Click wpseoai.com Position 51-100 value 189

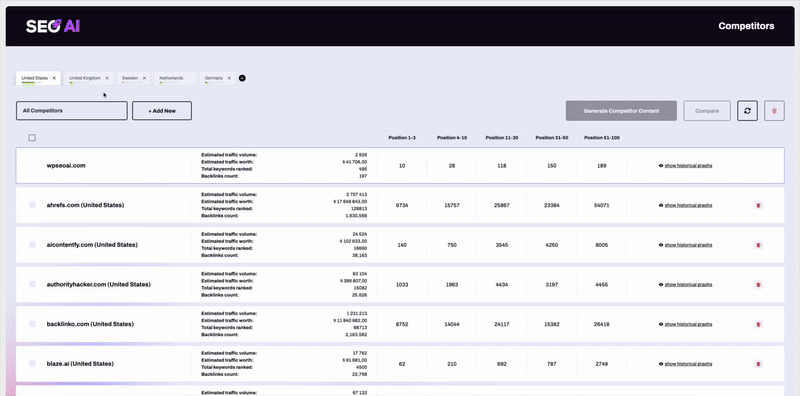(x=602, y=166)
